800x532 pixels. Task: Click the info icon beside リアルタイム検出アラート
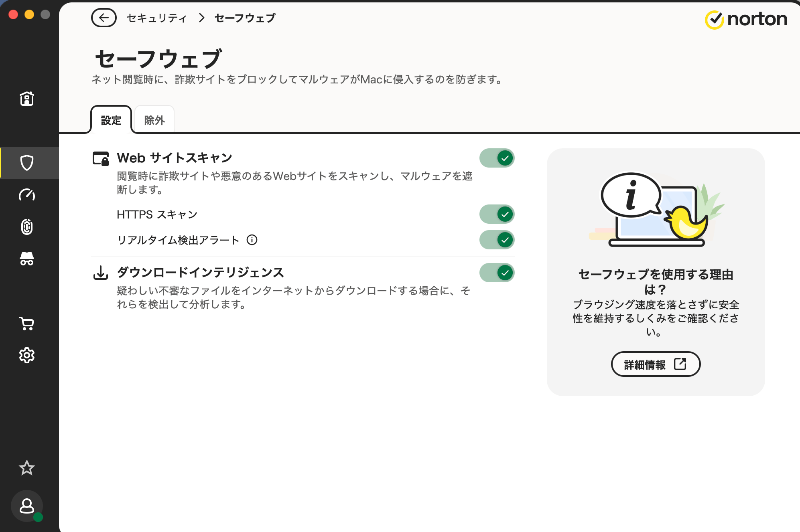pos(252,240)
